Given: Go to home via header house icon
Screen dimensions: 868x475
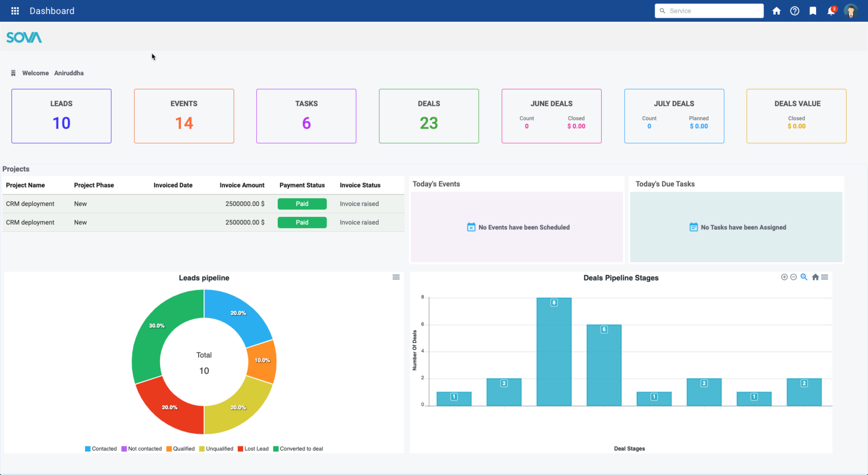Looking at the screenshot, I should click(776, 11).
